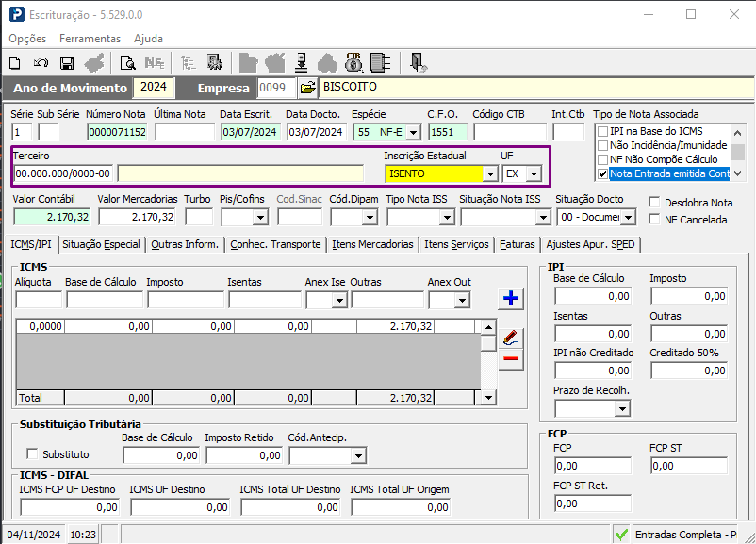This screenshot has height=544, width=756.
Task: Save the entry with floppy disk icon
Action: (x=67, y=63)
